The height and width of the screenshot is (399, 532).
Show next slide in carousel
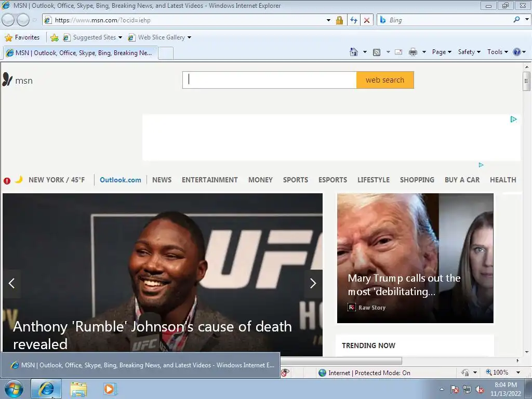[x=313, y=283]
